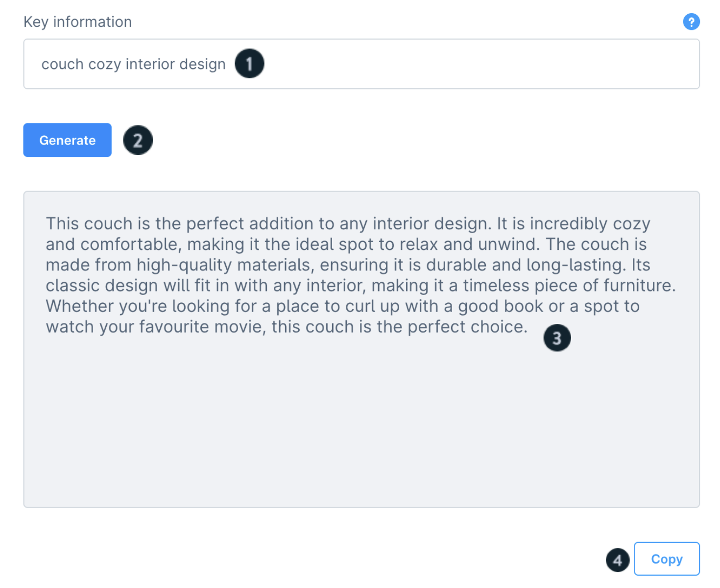Click the generated couch description text area

(x=361, y=349)
